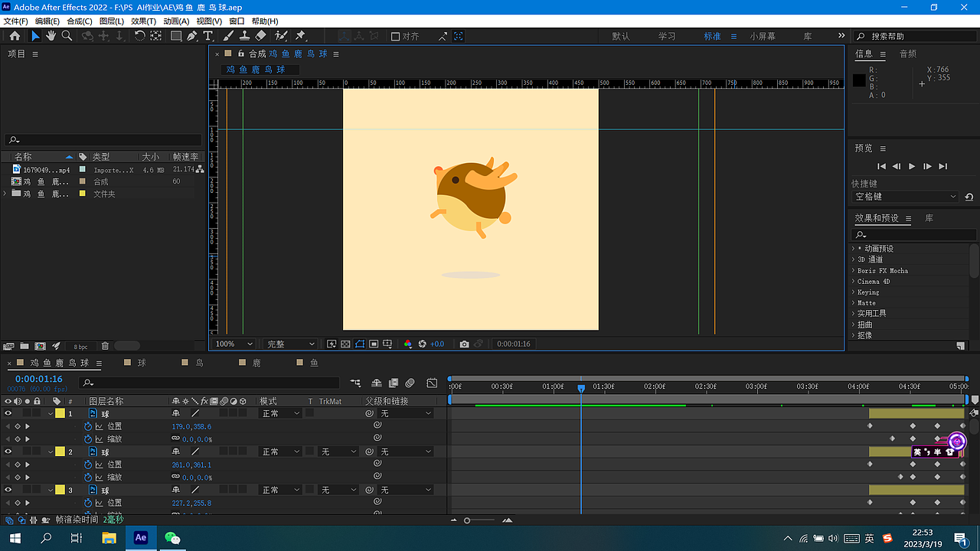This screenshot has width=980, height=551.
Task: Expand the 文件夹 item in Project panel
Action: tap(6, 194)
